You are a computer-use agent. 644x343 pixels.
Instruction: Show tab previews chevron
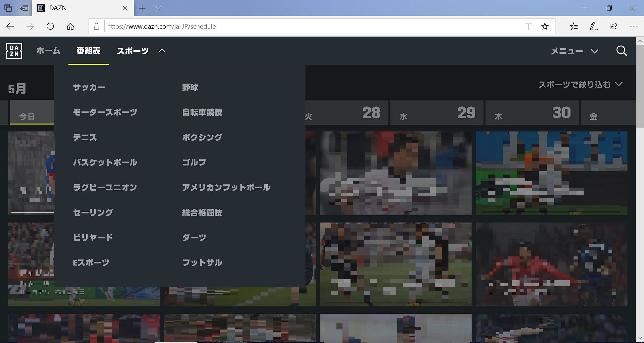(158, 8)
